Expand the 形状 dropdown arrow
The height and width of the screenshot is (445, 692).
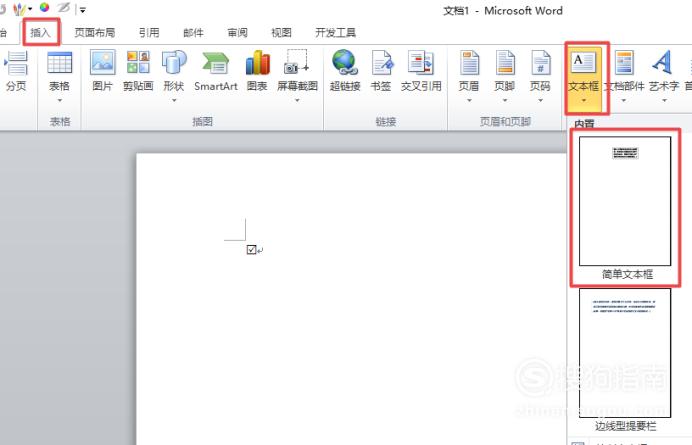click(x=174, y=101)
